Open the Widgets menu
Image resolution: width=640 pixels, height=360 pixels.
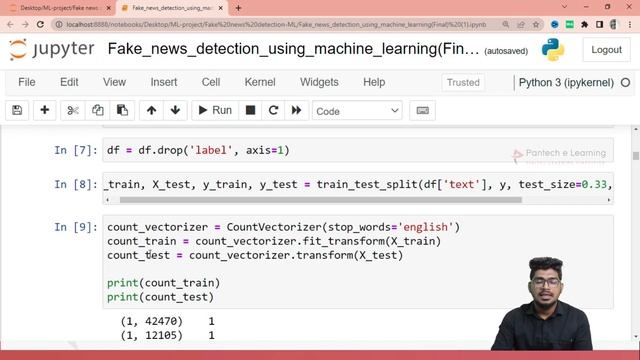[319, 82]
